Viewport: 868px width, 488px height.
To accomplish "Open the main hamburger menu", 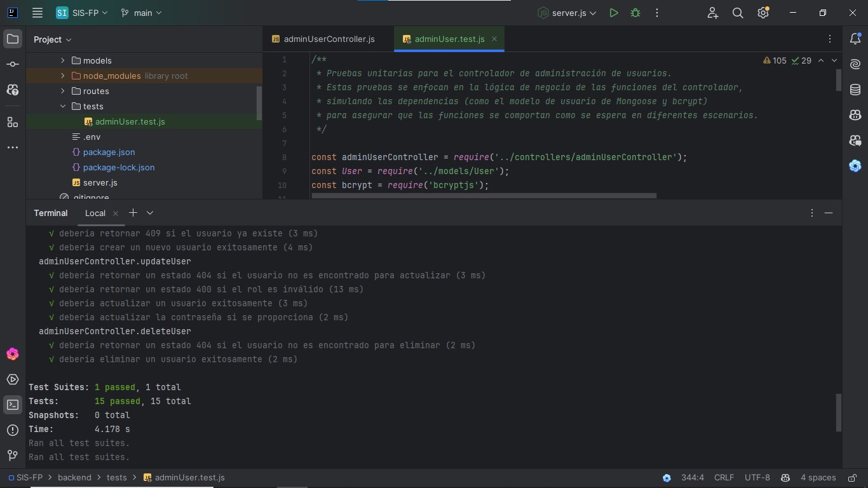I will pyautogui.click(x=37, y=13).
